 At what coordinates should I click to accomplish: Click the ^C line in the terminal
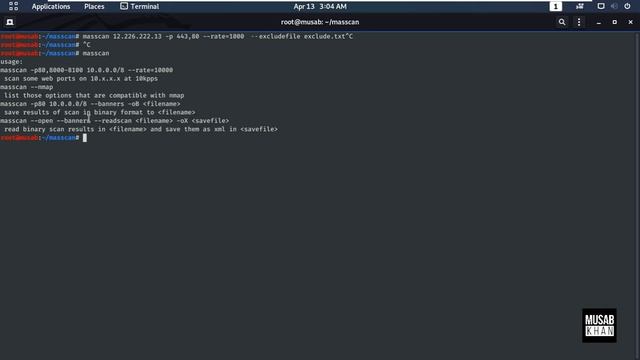[45, 45]
